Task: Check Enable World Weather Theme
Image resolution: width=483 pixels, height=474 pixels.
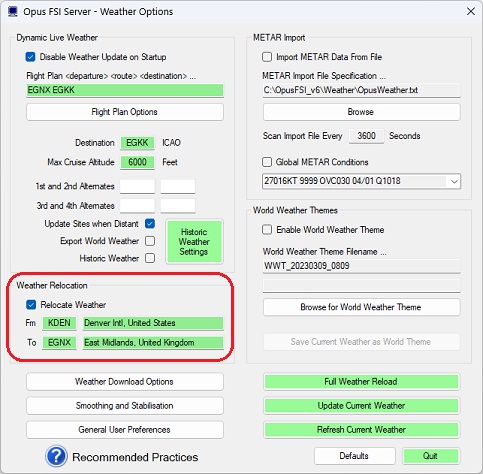Action: [267, 230]
